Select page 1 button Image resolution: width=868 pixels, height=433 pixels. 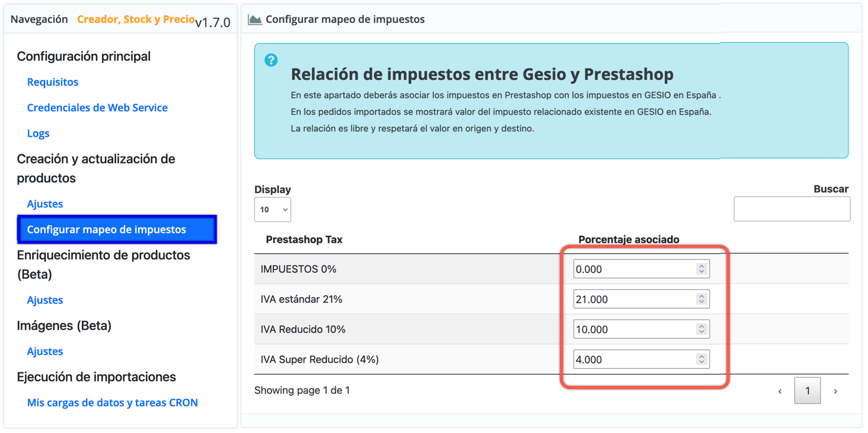(807, 391)
